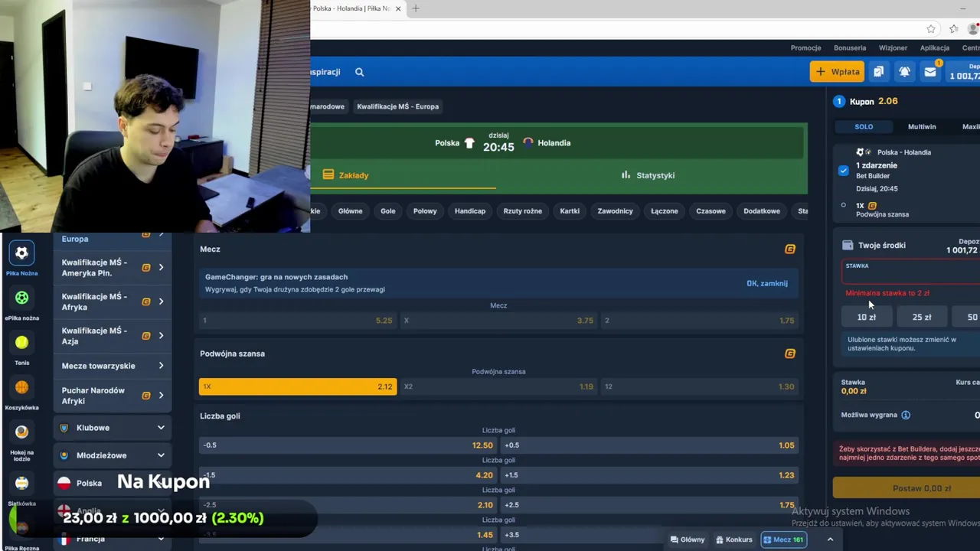Click the Stawka input field
The image size is (980, 551).
click(911, 272)
